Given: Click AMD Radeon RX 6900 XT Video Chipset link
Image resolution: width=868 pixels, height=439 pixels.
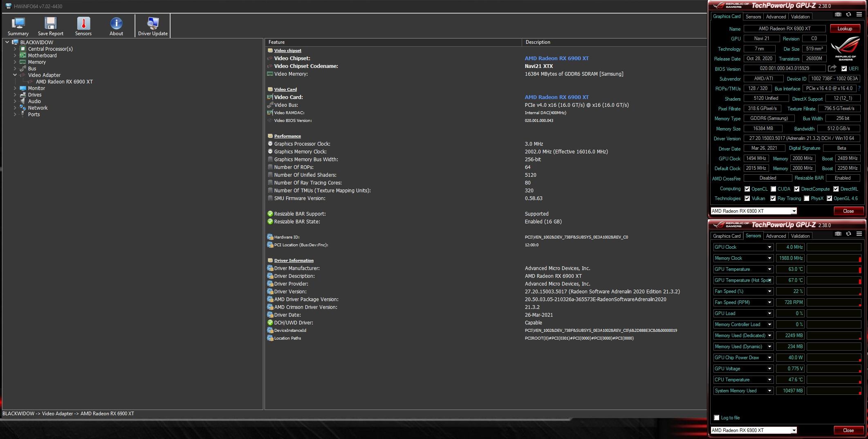Looking at the screenshot, I should pyautogui.click(x=556, y=58).
